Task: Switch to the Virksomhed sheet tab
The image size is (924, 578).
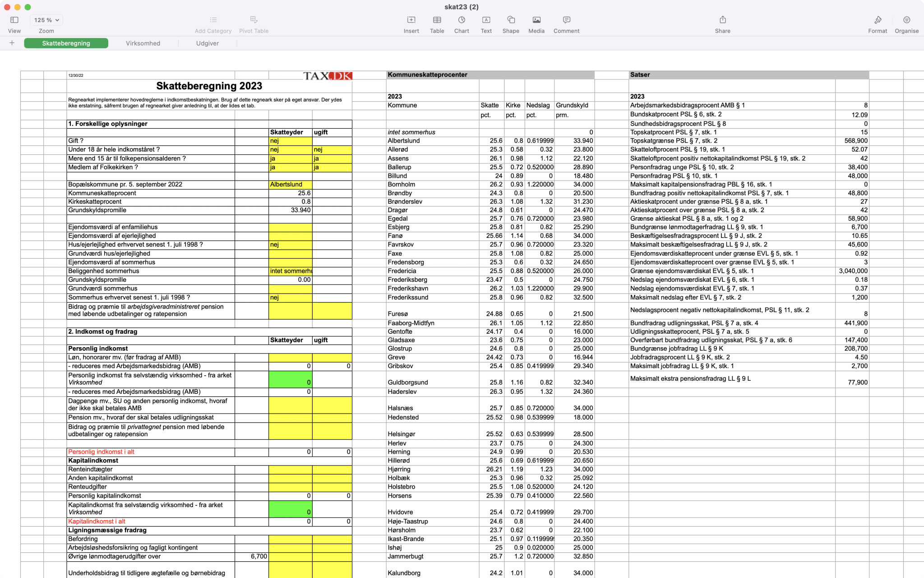Action: tap(143, 43)
